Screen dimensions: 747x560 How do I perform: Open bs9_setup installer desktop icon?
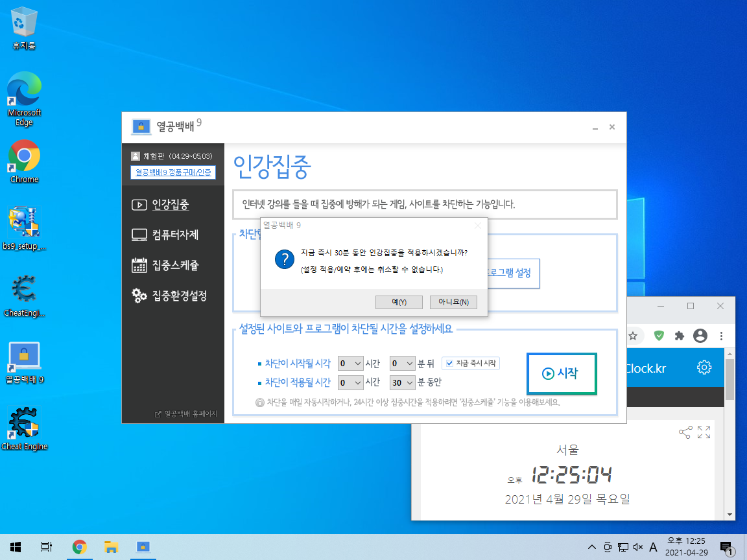(24, 229)
